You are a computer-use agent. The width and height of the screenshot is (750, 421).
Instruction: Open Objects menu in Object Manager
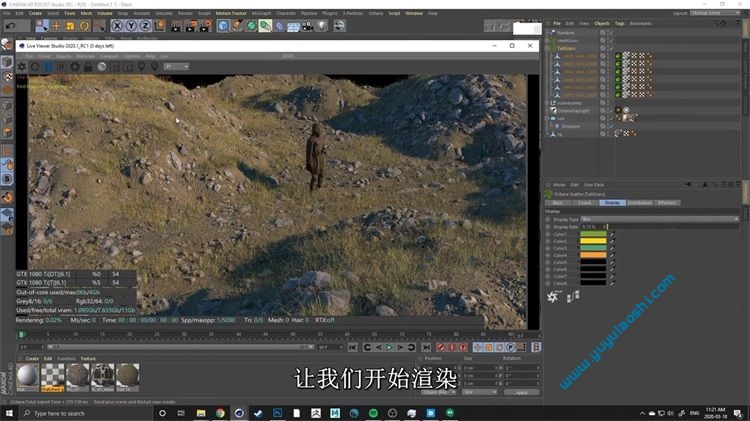(602, 23)
